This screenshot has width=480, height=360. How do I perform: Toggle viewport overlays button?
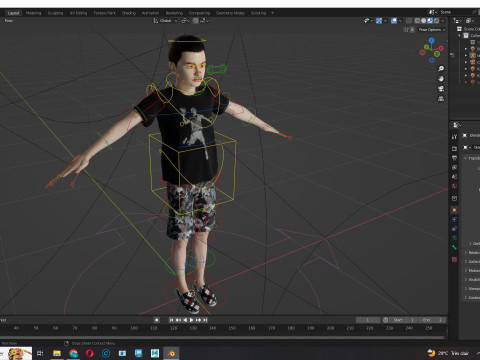394,21
